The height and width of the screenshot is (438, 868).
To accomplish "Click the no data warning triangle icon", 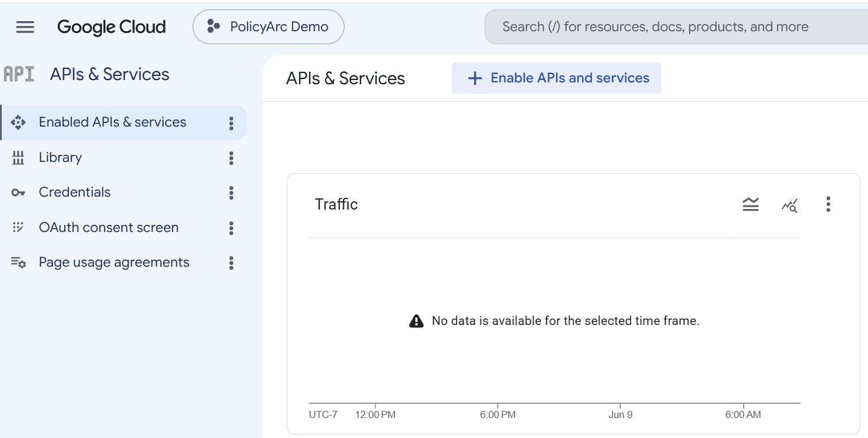I will click(x=416, y=321).
